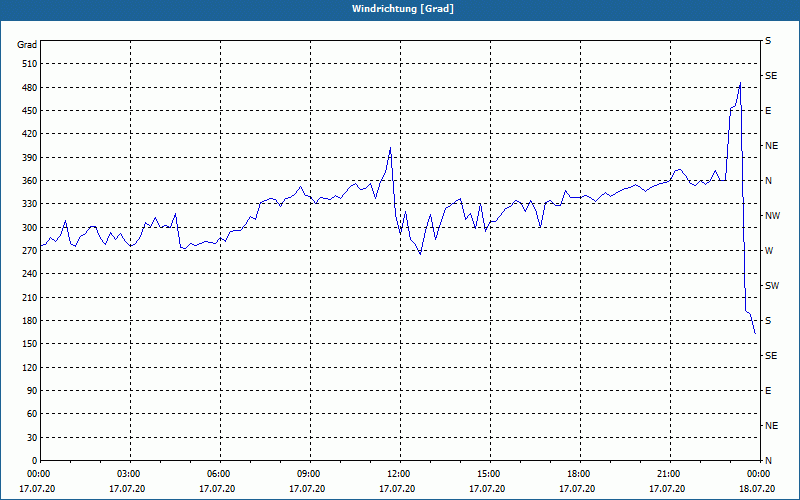Image resolution: width=800 pixels, height=500 pixels.
Task: Select the 450 axis value
Action: (x=30, y=111)
